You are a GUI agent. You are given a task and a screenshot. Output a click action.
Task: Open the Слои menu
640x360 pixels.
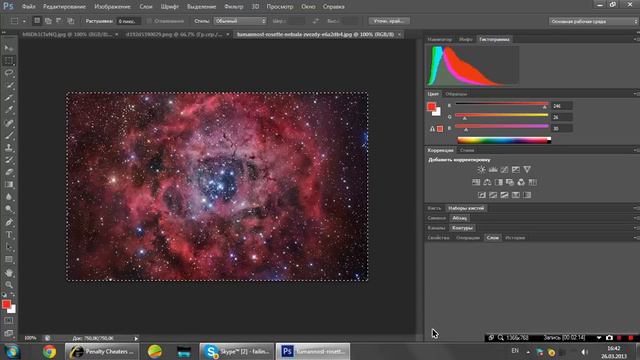pyautogui.click(x=146, y=7)
